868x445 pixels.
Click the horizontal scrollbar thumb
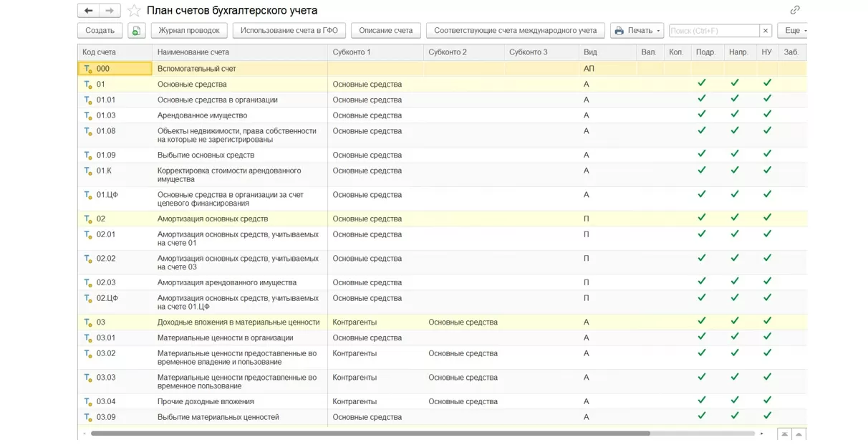click(x=370, y=434)
